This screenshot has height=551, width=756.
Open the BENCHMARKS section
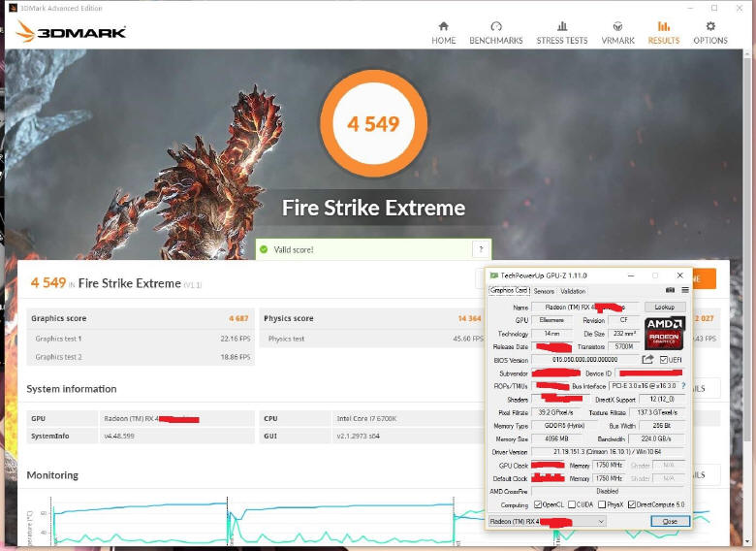[495, 33]
